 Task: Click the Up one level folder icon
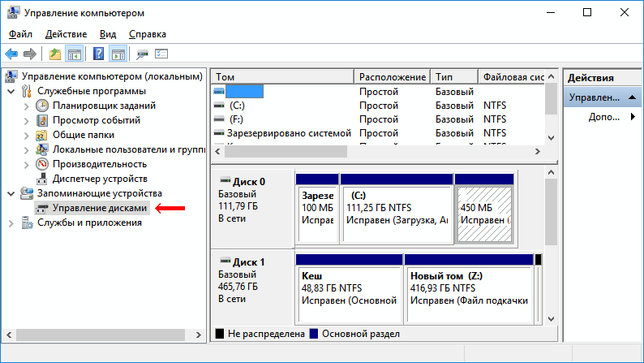55,54
